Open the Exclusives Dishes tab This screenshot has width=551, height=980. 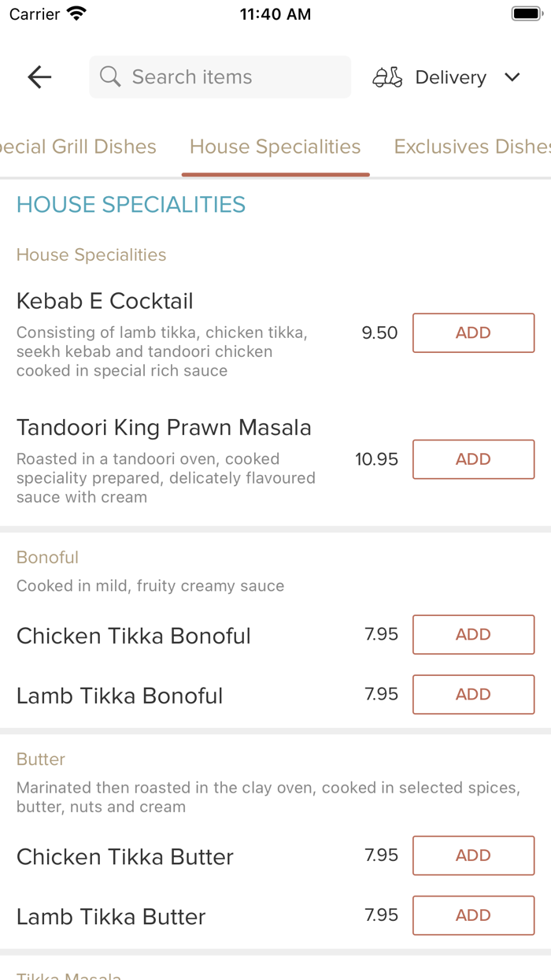(x=471, y=147)
